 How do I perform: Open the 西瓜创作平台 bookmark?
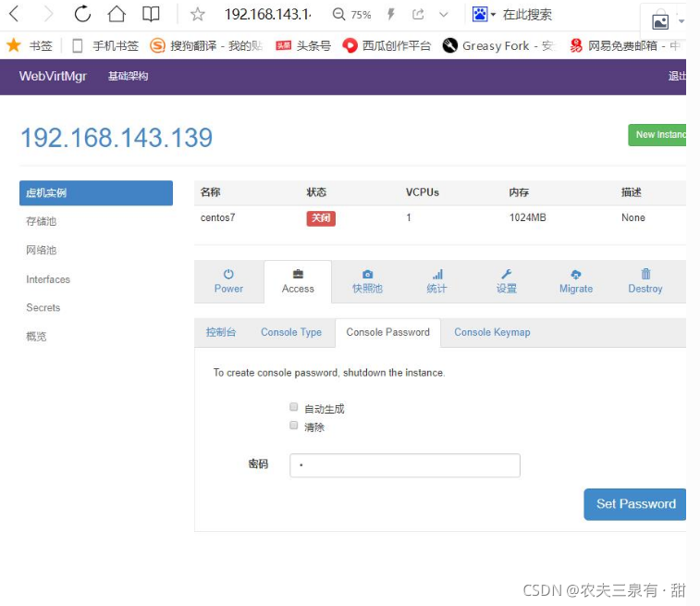tap(387, 45)
